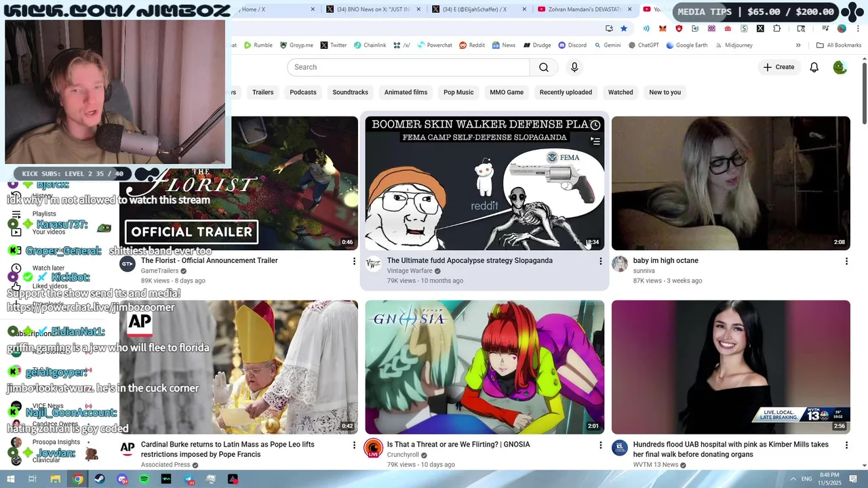Image resolution: width=868 pixels, height=488 pixels.
Task: Click the Watch later clock on Slopaganda thumbnail
Action: coord(595,125)
